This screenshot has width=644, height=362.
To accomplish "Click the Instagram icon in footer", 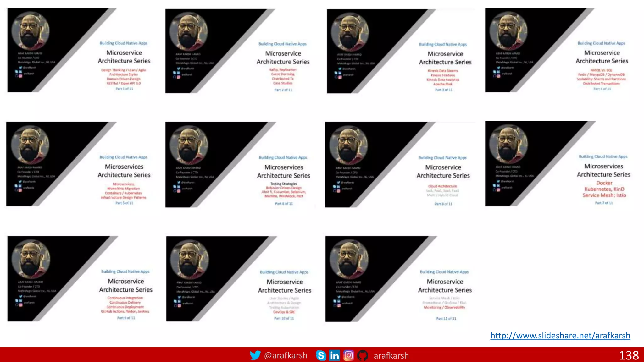I will tap(348, 355).
